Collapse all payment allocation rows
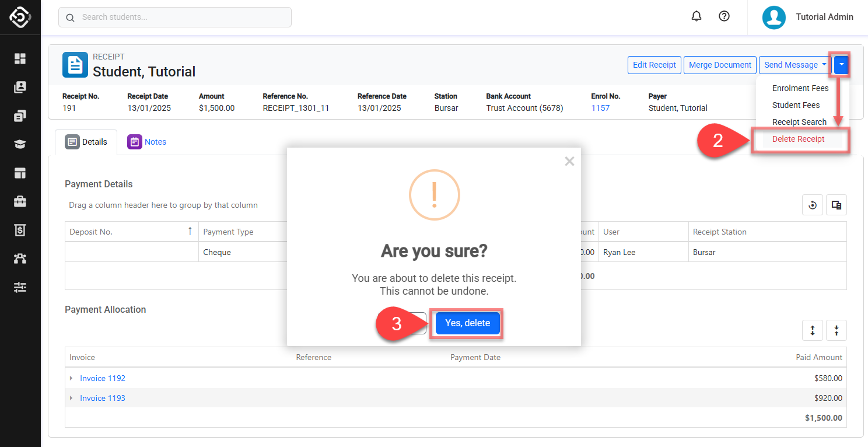Image resolution: width=868 pixels, height=447 pixels. click(836, 330)
